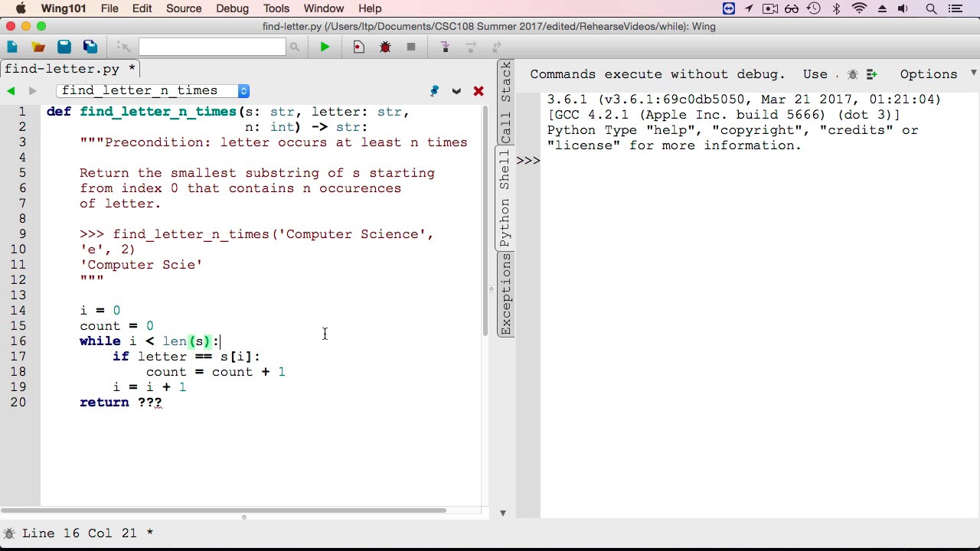
Task: Click the goto-definition arrow toolbar icon
Action: point(123,47)
